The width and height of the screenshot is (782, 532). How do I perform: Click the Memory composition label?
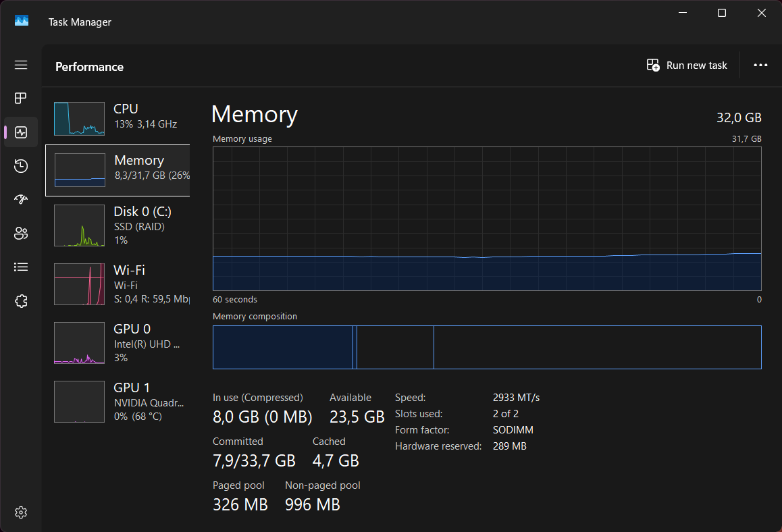click(255, 316)
